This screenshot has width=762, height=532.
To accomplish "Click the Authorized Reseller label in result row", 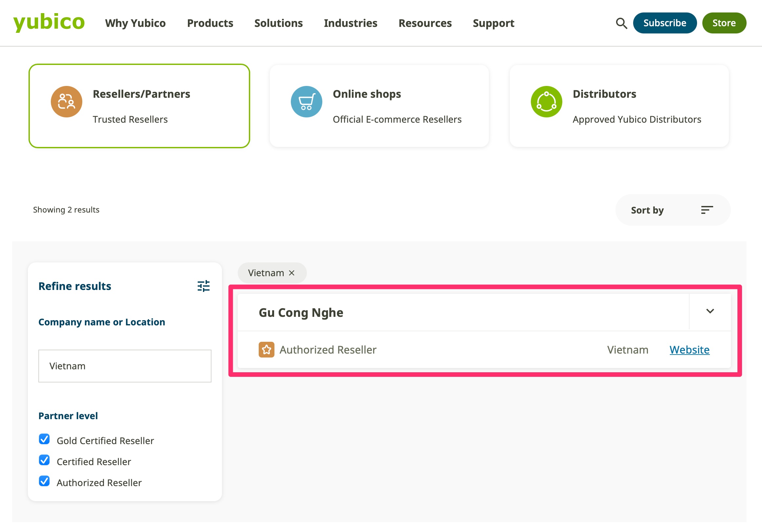I will coord(328,350).
